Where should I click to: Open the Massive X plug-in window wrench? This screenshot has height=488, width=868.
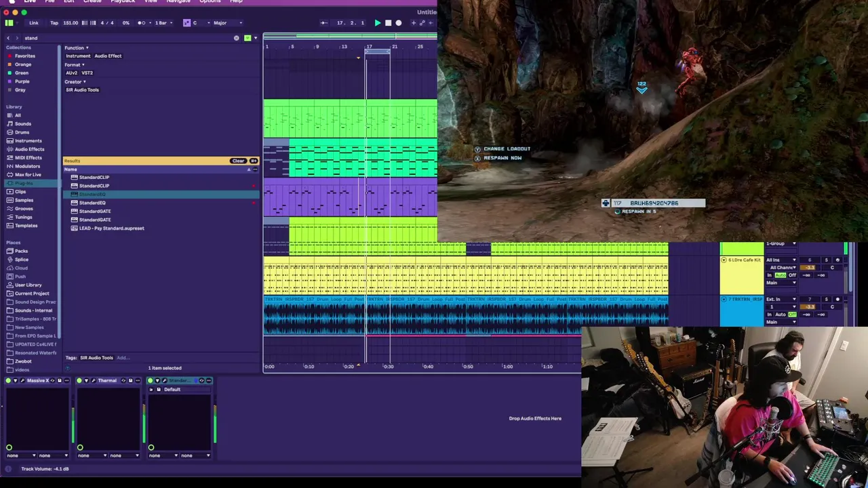click(x=22, y=381)
